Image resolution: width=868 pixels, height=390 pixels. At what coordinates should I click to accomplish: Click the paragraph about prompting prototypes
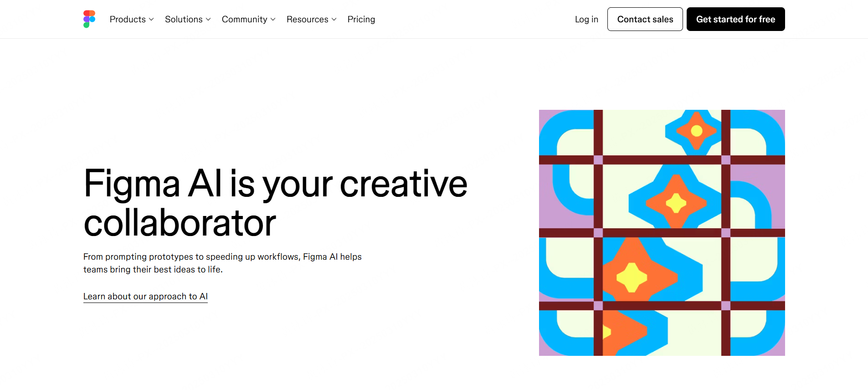tap(222, 263)
